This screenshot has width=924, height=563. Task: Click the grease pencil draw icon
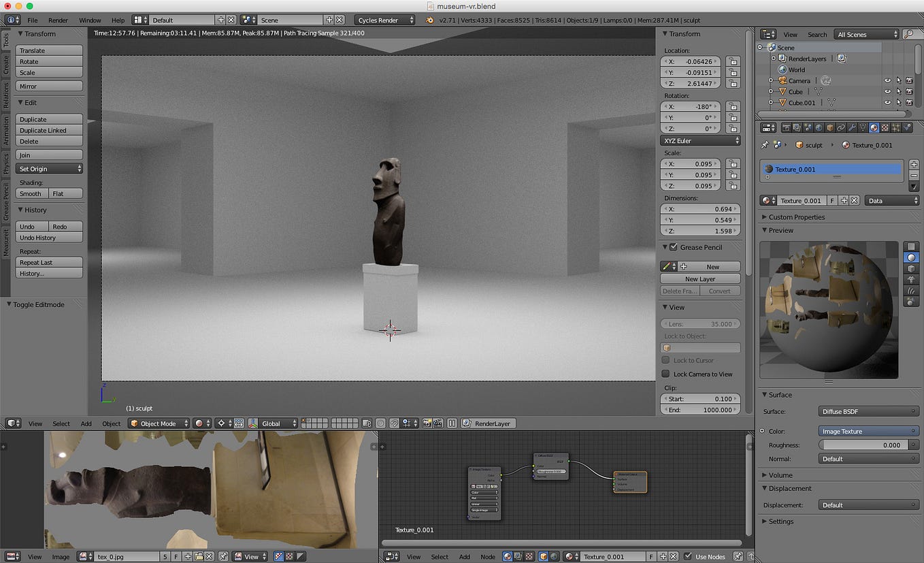point(668,267)
